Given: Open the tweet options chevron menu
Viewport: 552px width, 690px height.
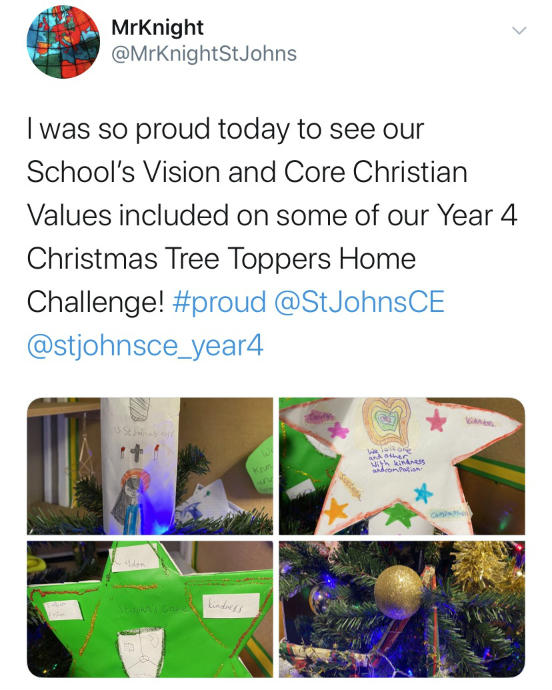Looking at the screenshot, I should click(x=519, y=30).
